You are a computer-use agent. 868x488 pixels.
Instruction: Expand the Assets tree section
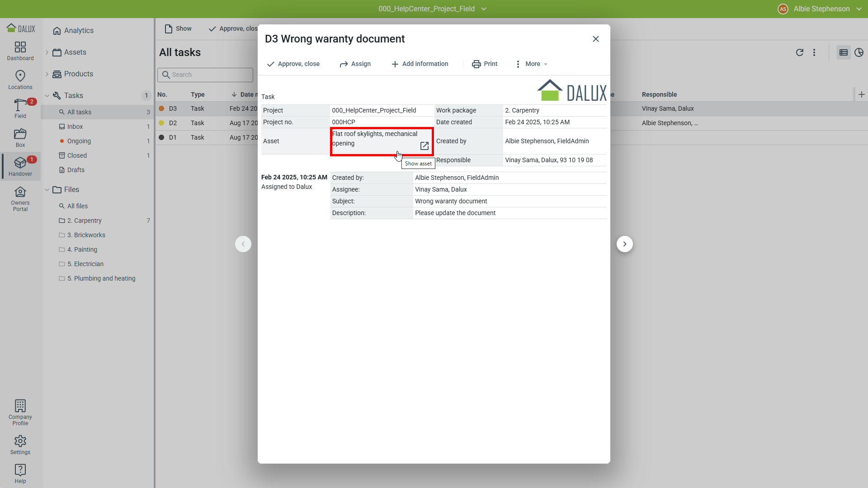[x=47, y=52]
